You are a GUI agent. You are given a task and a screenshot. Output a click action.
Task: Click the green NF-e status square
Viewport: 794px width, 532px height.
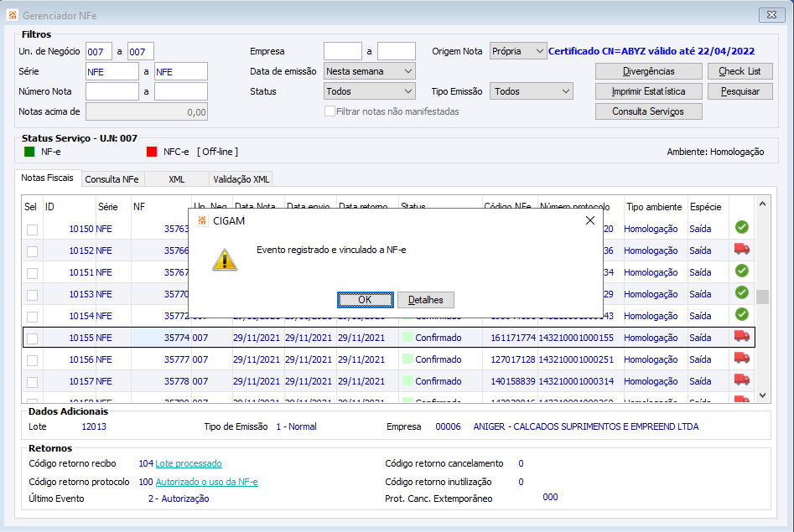point(29,152)
